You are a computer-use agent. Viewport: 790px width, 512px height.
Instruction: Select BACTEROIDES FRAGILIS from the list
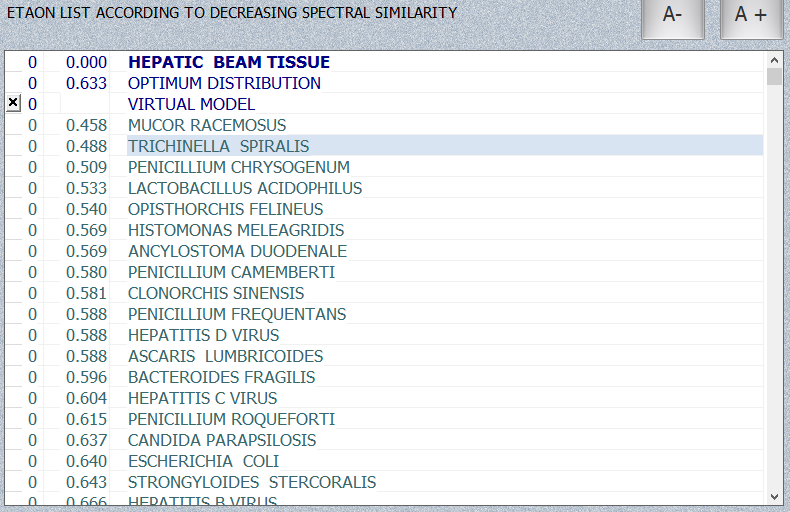pyautogui.click(x=221, y=377)
